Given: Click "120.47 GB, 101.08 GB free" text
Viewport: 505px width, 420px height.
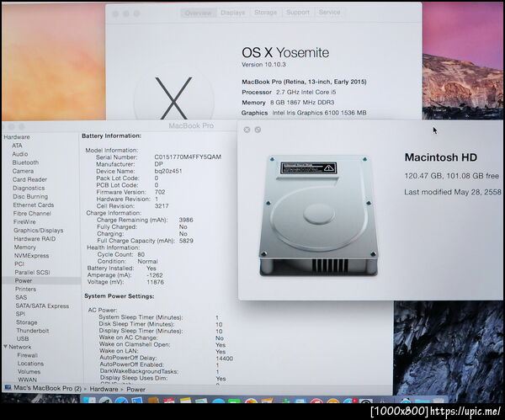Looking at the screenshot, I should coord(451,176).
